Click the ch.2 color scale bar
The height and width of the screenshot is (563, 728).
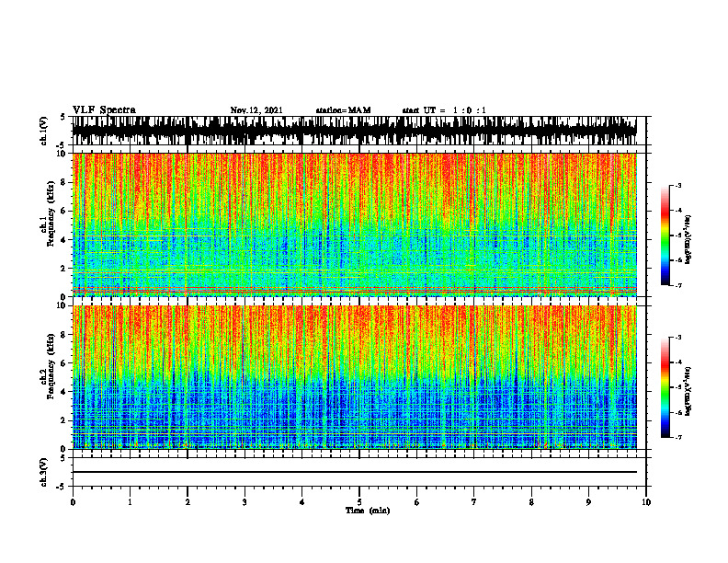(665, 387)
